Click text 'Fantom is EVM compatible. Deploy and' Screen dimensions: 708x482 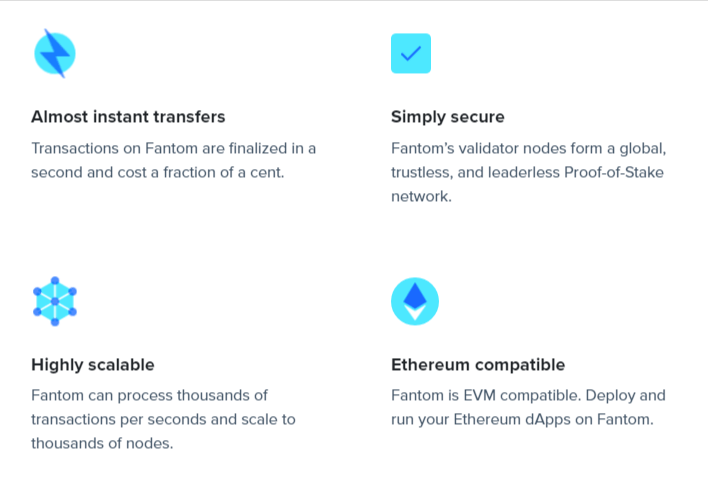(528, 395)
